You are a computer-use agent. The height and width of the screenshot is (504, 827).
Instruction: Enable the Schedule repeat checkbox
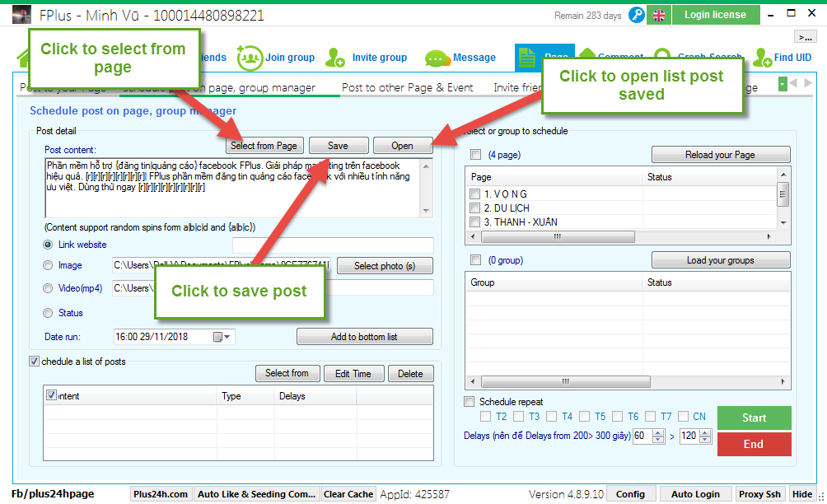469,401
